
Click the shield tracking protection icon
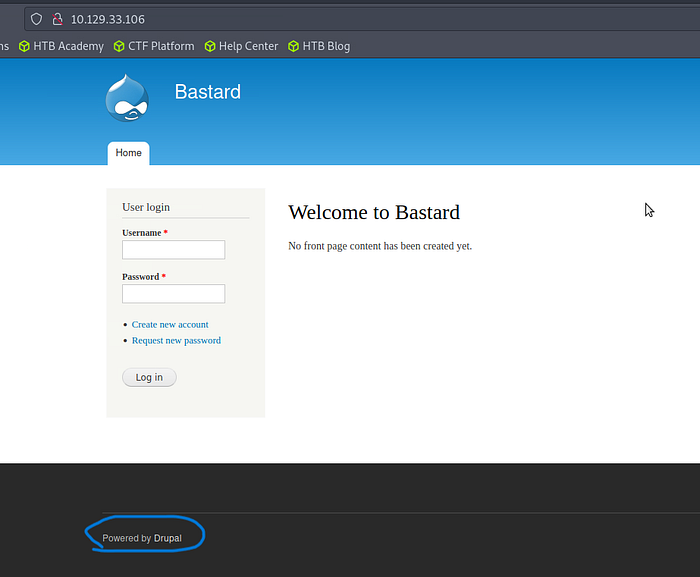[x=36, y=19]
